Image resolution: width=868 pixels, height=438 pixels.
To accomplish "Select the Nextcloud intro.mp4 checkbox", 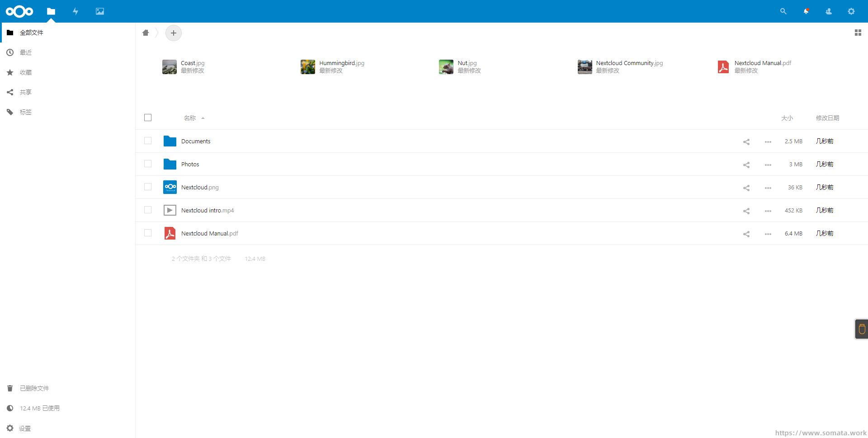I will click(148, 210).
